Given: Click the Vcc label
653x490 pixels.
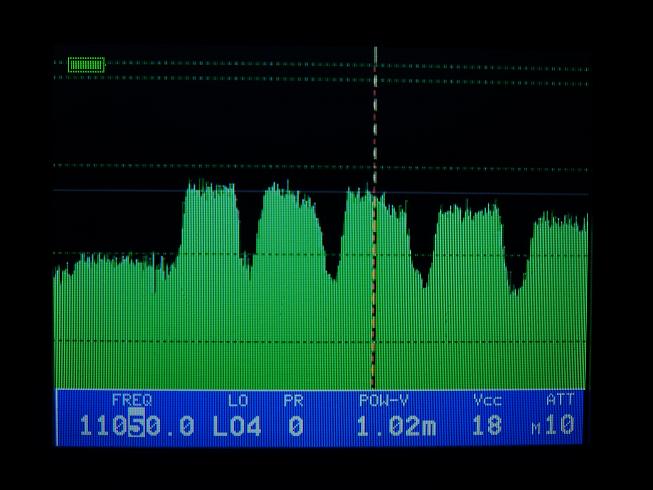Looking at the screenshot, I should pos(487,400).
